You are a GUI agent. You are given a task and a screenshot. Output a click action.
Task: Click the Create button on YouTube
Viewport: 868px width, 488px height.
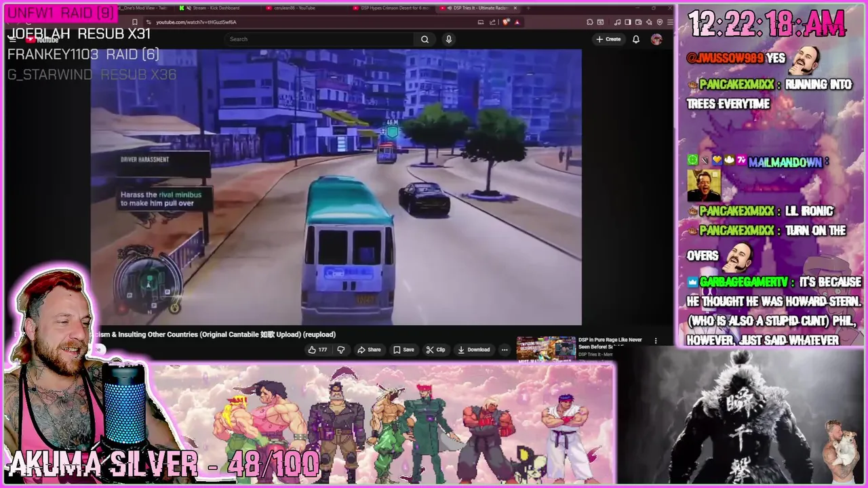[608, 39]
